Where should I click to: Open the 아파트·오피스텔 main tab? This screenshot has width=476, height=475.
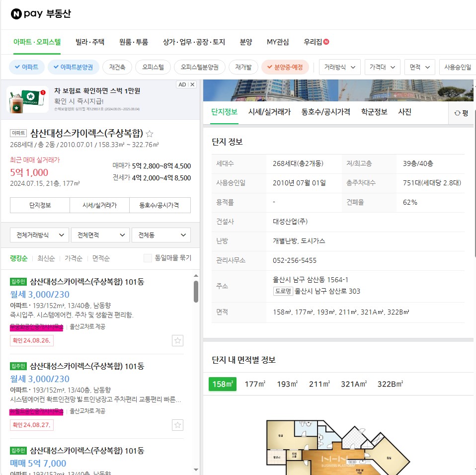tap(37, 42)
